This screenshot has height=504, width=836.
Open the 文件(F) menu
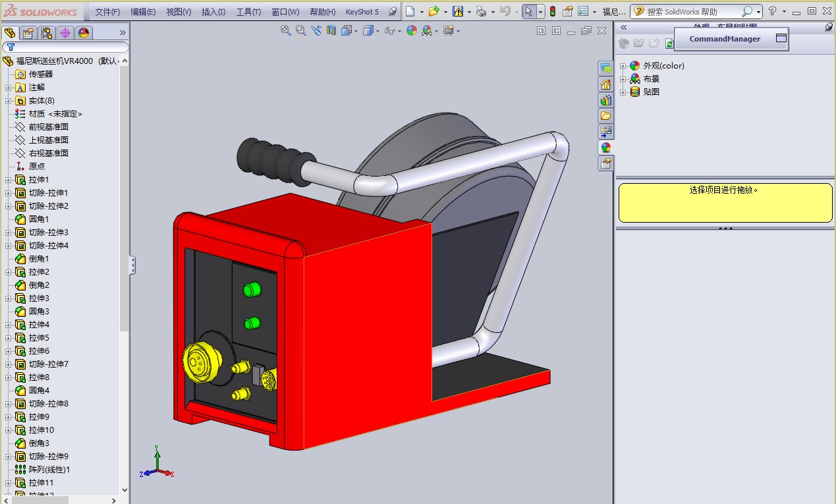coord(107,12)
